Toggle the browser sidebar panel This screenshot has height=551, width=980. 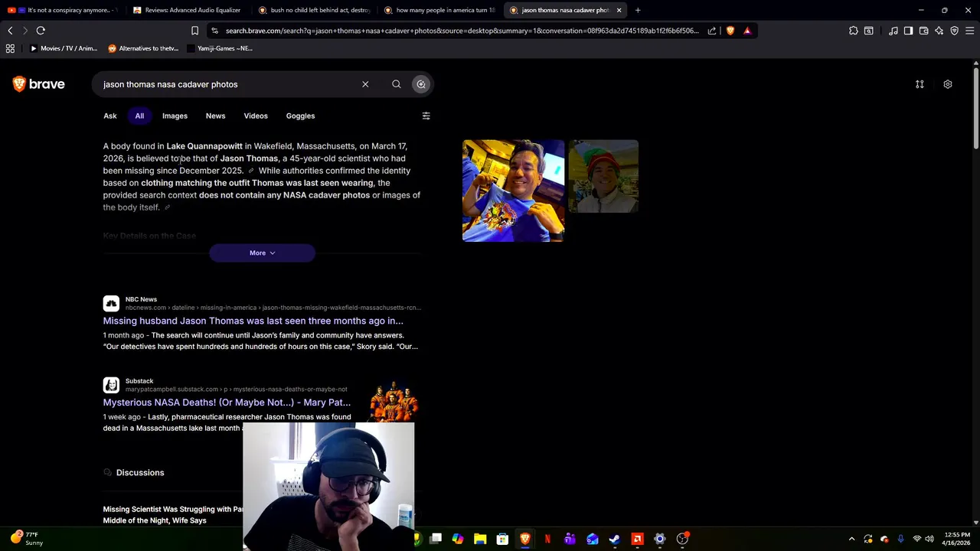point(909,31)
